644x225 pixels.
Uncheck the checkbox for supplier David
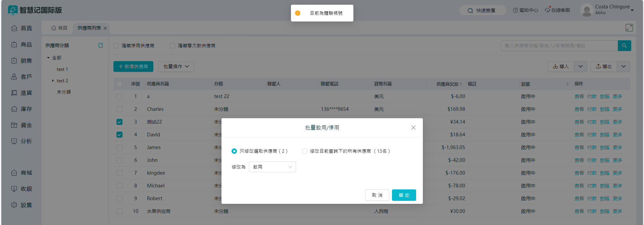click(x=119, y=135)
